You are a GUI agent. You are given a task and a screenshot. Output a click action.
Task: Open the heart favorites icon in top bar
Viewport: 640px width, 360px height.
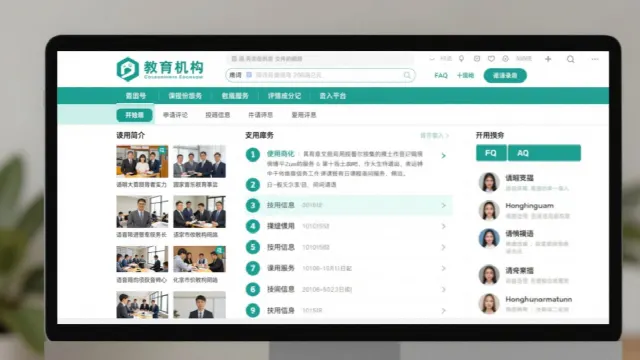(x=491, y=59)
